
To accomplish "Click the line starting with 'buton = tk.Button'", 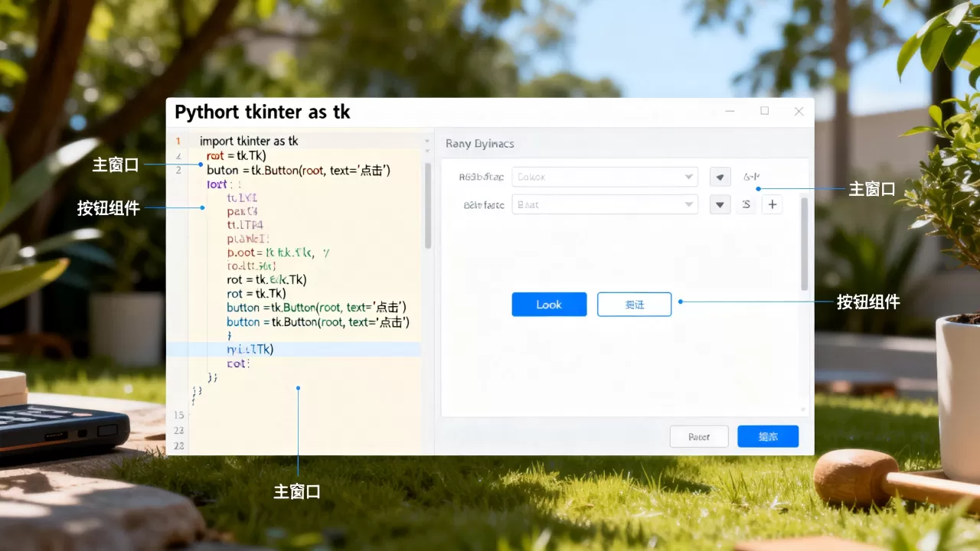I will point(299,170).
